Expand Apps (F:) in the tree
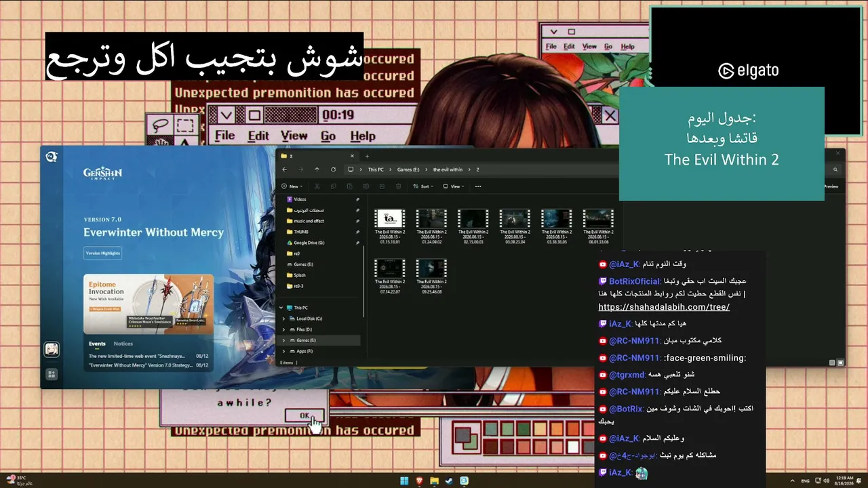This screenshot has height=488, width=868. 284,351
